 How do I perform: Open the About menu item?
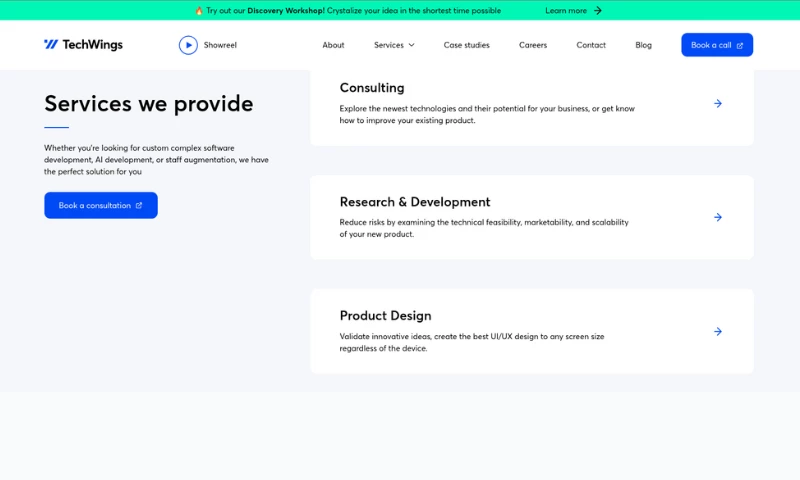click(x=333, y=45)
